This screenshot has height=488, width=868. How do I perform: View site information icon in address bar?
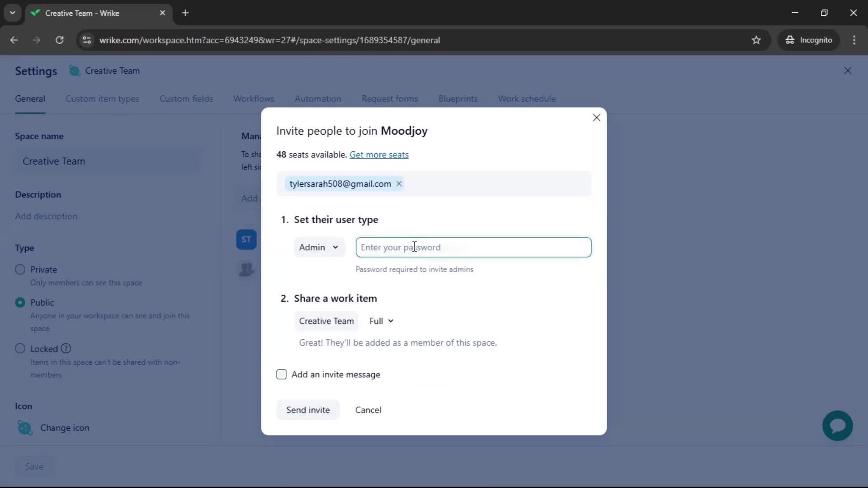pos(87,40)
